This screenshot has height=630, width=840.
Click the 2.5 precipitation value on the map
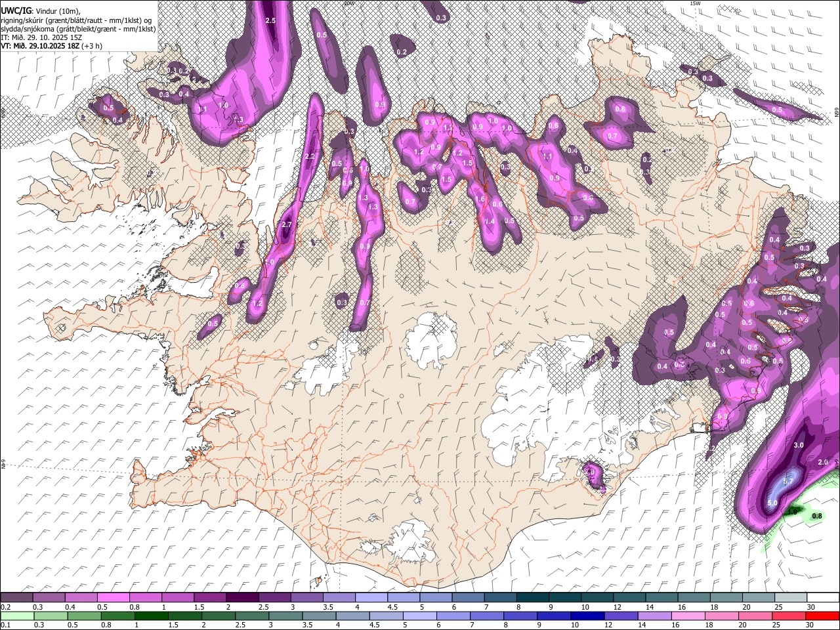(x=270, y=21)
